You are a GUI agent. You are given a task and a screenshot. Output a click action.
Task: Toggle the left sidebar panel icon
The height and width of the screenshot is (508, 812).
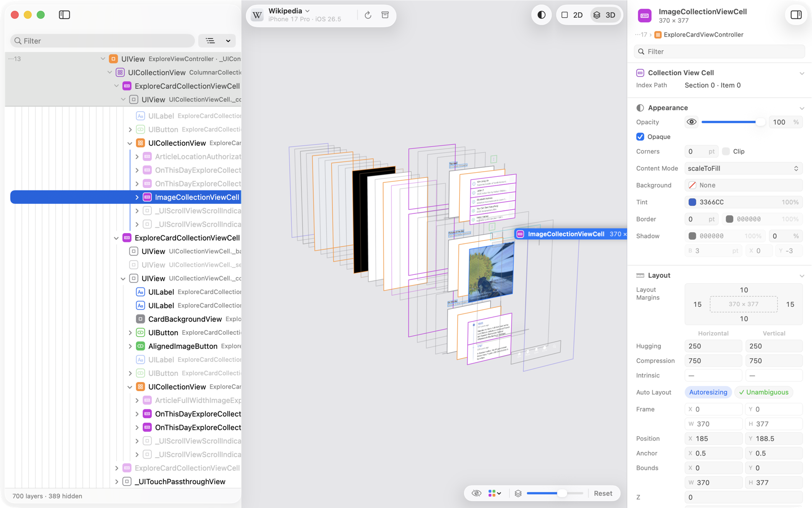64,15
